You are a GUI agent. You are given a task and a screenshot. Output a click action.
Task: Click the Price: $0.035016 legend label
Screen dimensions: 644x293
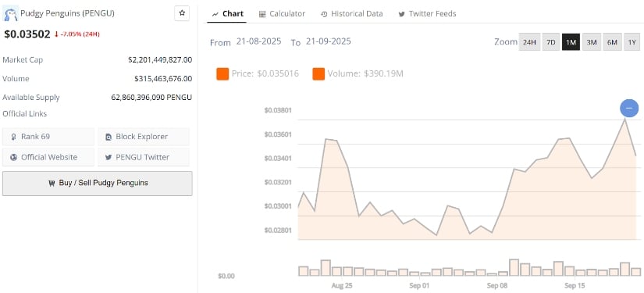point(265,74)
